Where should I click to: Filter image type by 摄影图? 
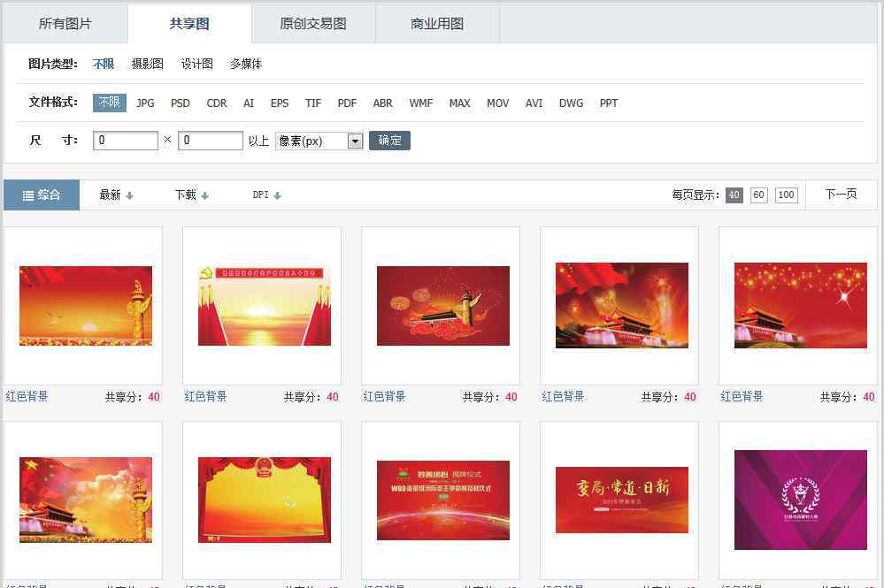coord(147,65)
